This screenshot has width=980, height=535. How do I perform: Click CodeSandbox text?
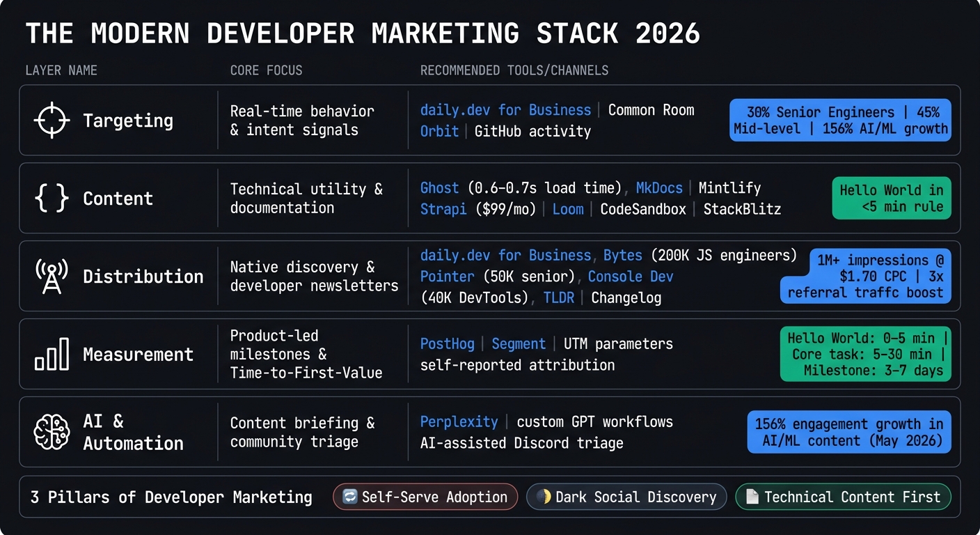coord(643,209)
